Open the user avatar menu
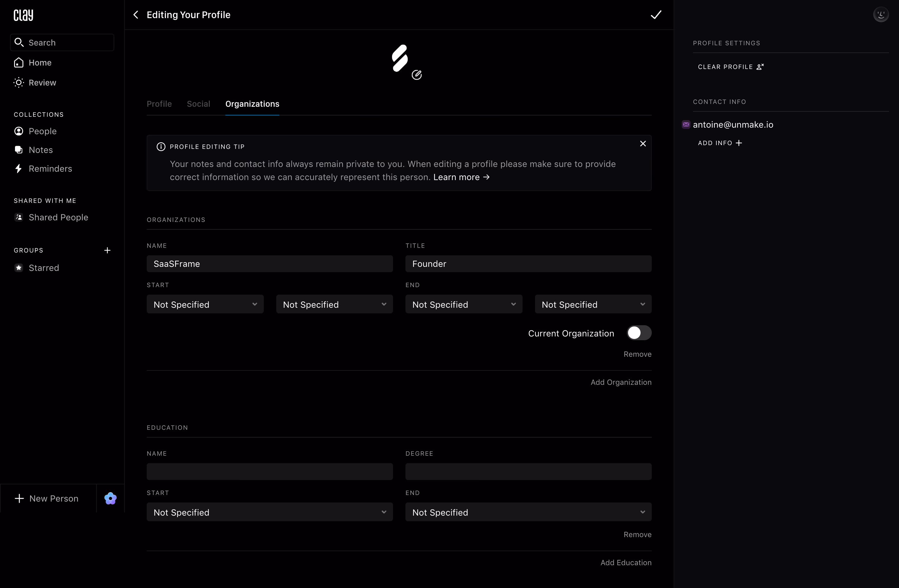 tap(881, 15)
